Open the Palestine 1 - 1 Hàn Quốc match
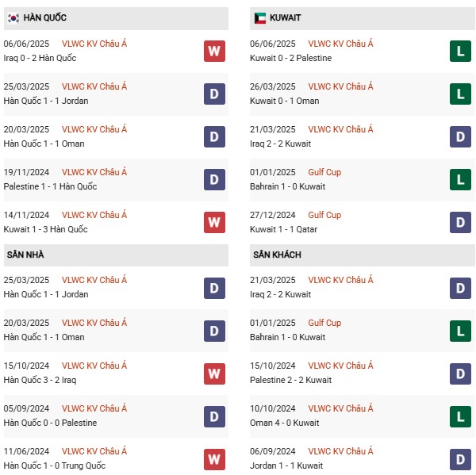 (50, 186)
